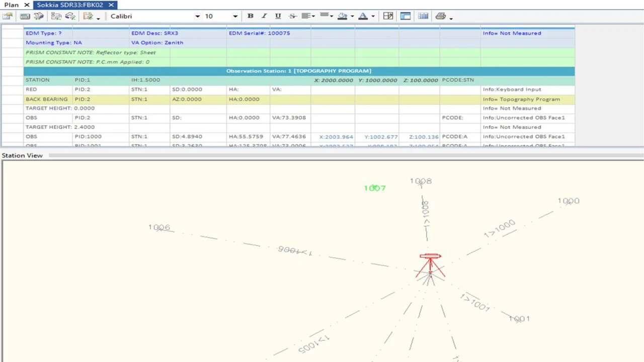
Task: Click the Observation Station 1 header row
Action: [299, 71]
